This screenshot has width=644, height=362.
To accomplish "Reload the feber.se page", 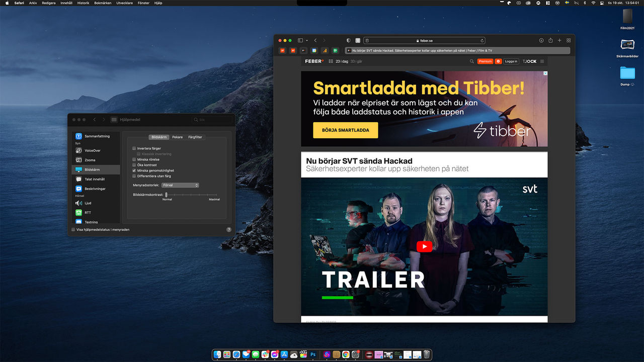I will 482,40.
